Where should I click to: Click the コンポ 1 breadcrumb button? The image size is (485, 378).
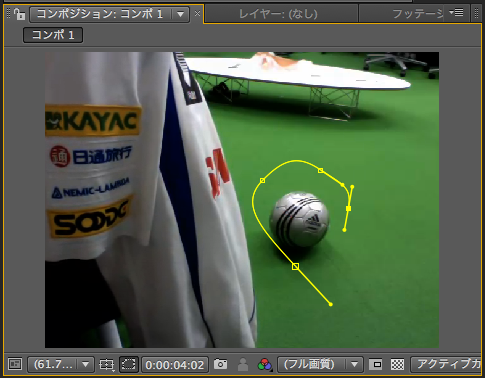click(x=53, y=35)
